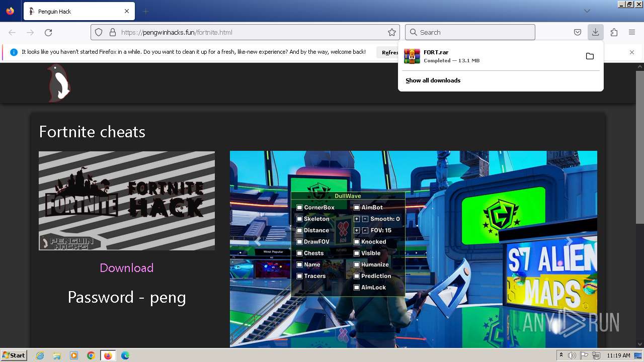Click the volume speaker tray icon
Viewport: 644px width, 362px height.
click(573, 355)
